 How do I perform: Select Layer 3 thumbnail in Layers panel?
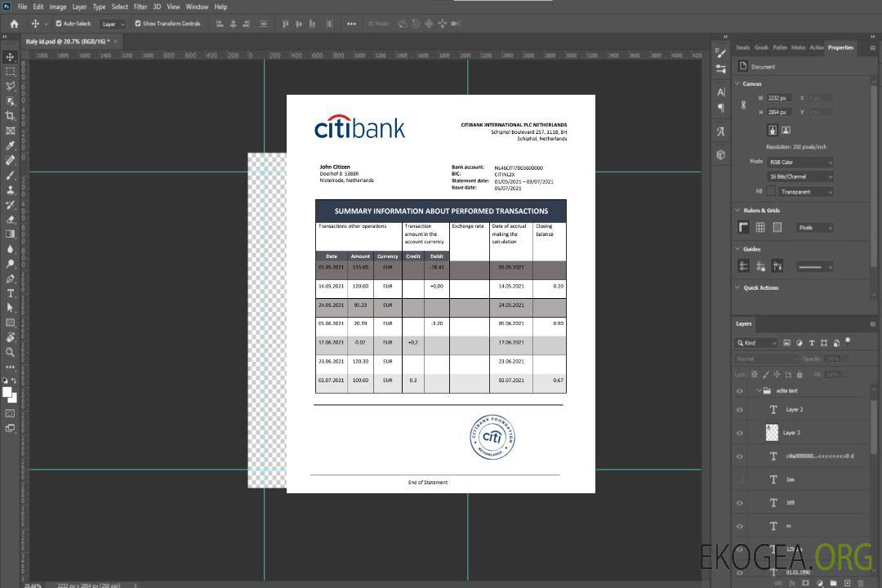[773, 433]
